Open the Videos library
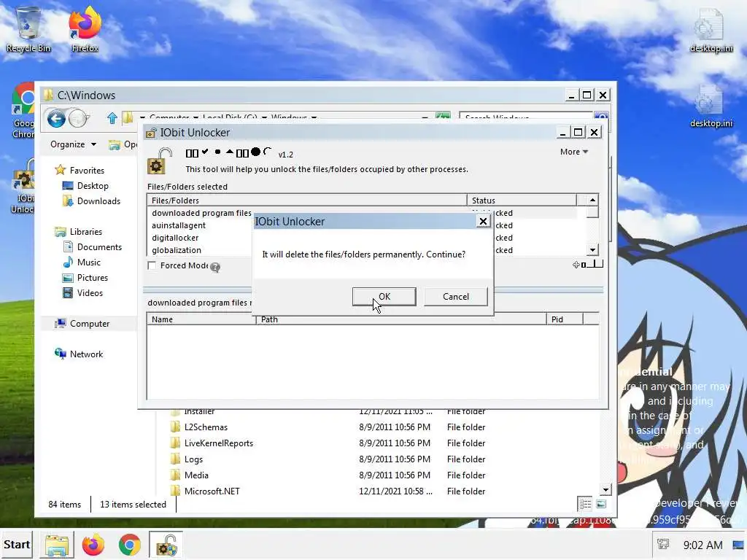The width and height of the screenshot is (747, 560). coord(90,293)
